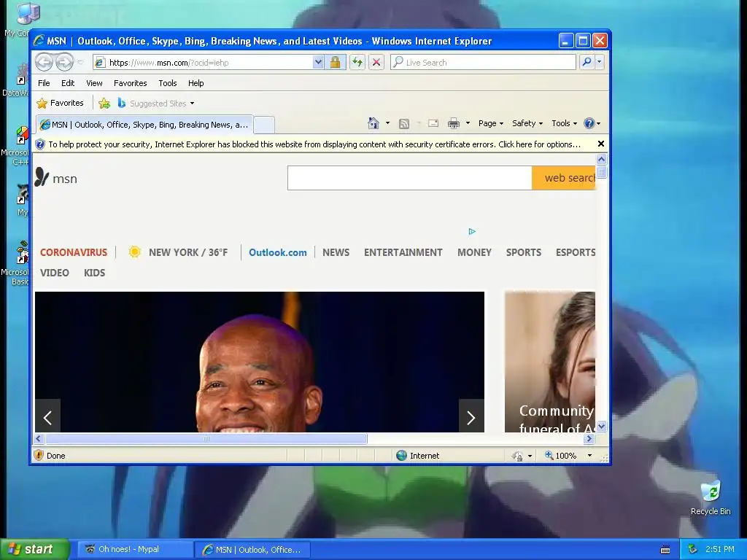Open the Home button dropdown arrow
The height and width of the screenshot is (560, 747).
click(x=387, y=123)
